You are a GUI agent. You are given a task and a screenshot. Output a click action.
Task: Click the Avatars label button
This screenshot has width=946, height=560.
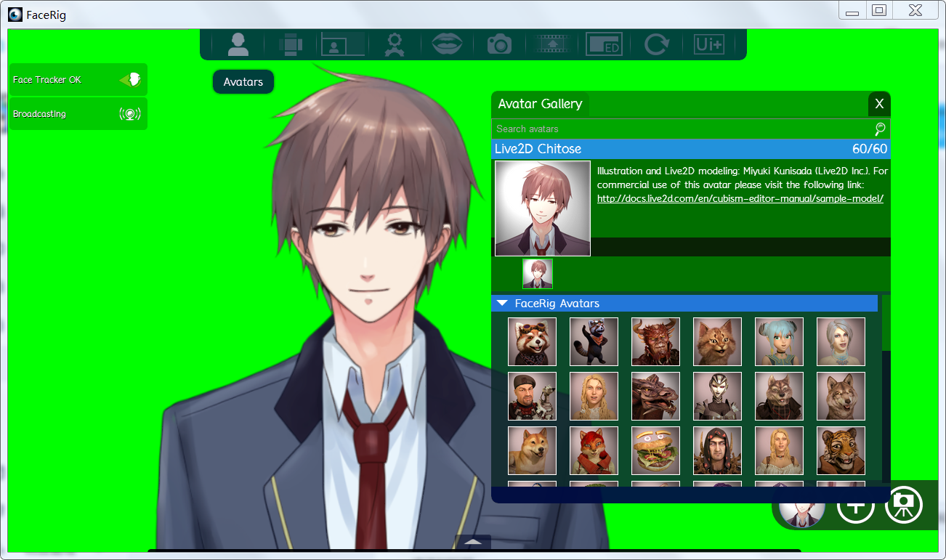pos(243,82)
